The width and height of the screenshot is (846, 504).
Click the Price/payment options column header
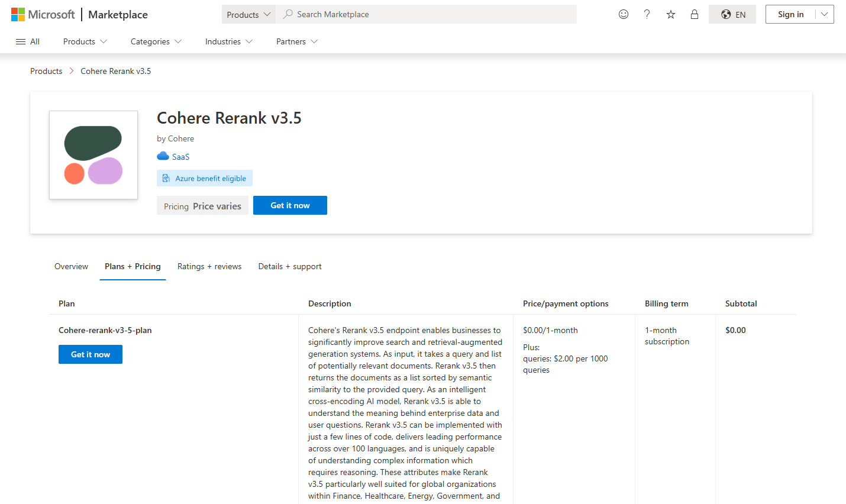click(566, 303)
